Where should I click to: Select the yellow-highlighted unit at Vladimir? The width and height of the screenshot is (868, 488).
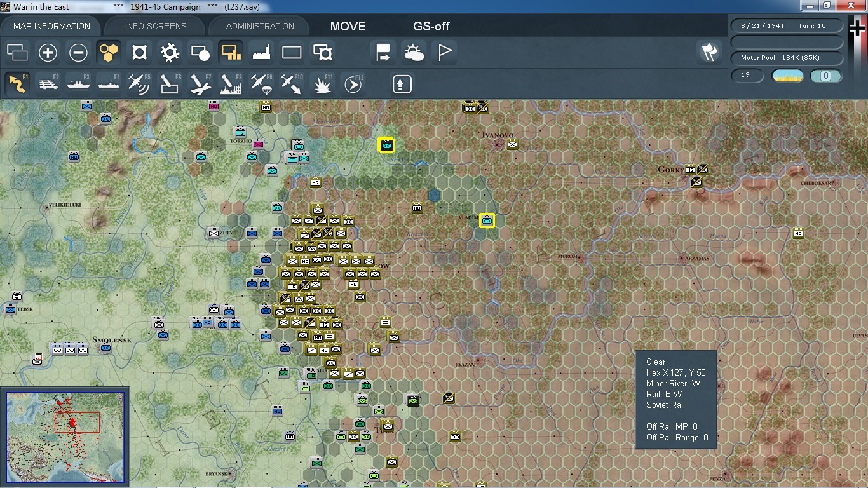487,220
